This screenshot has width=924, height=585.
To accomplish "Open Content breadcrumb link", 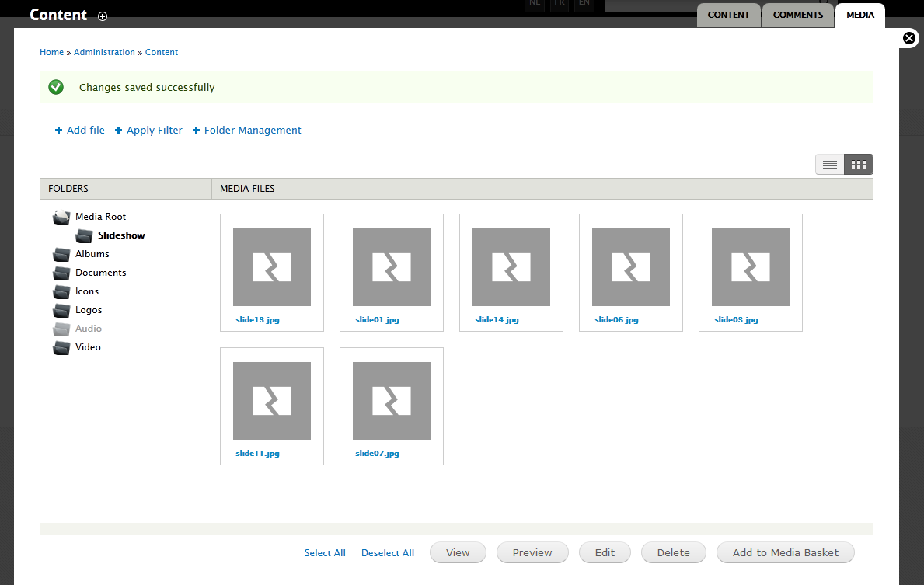I will (x=162, y=52).
